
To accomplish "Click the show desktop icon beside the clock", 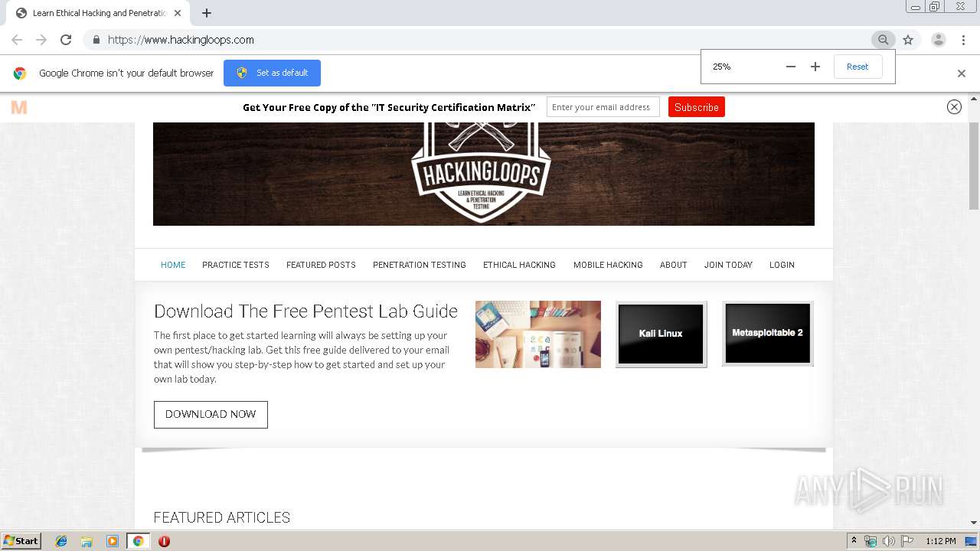I will pyautogui.click(x=972, y=541).
